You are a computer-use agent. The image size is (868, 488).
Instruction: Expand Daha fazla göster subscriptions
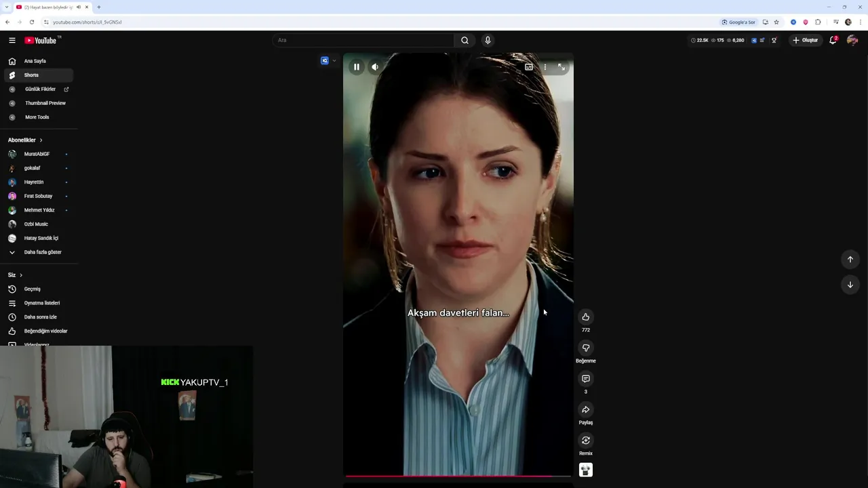(x=39, y=252)
